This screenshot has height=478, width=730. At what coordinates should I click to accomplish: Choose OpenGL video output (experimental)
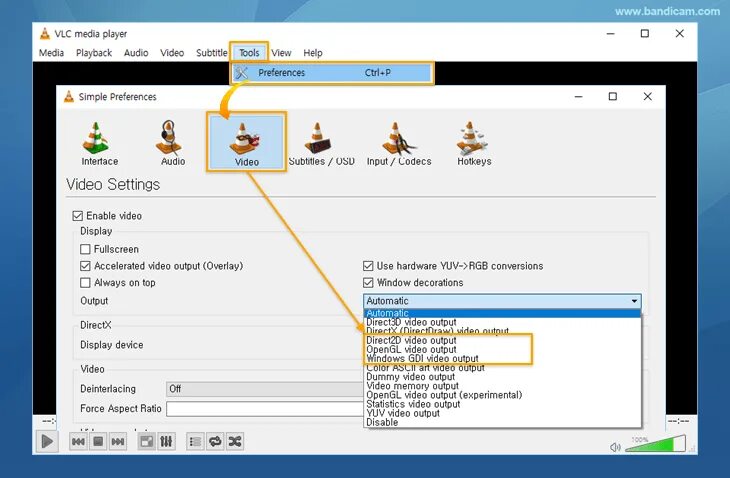click(502, 395)
